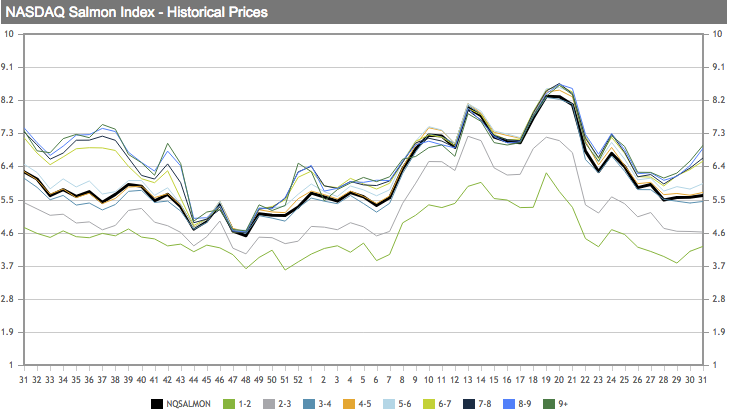
Task: Click the 6-7 yellow-green legend swatch
Action: [429, 404]
